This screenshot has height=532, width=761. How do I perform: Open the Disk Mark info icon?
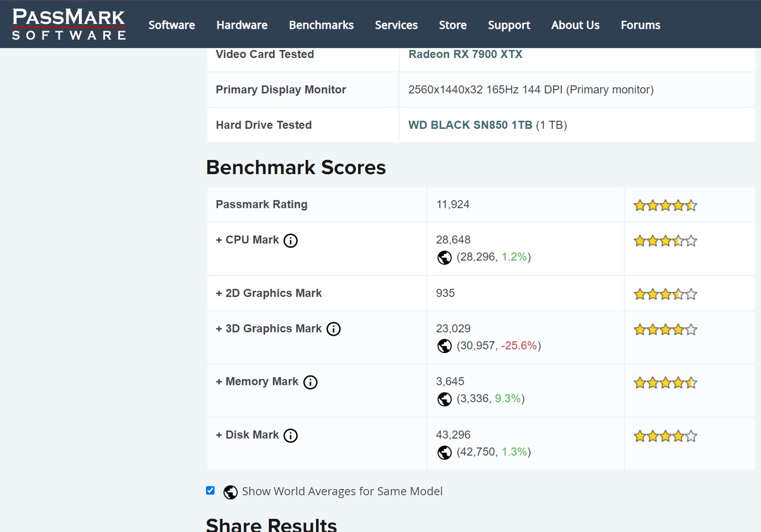290,436
